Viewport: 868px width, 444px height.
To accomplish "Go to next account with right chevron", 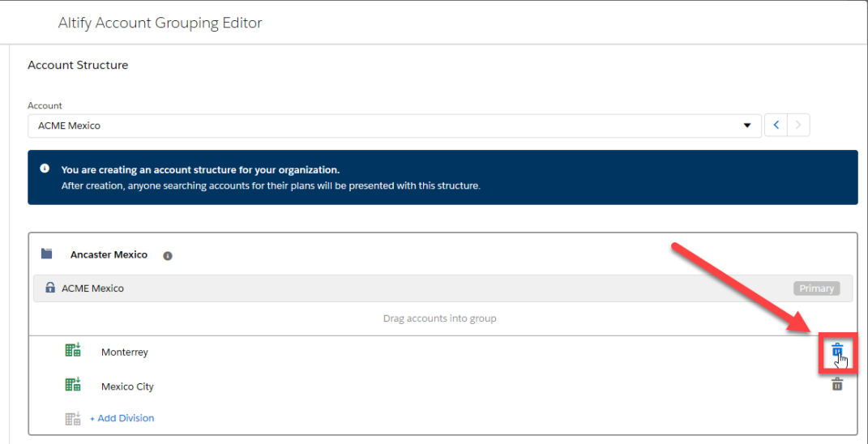I will point(798,126).
